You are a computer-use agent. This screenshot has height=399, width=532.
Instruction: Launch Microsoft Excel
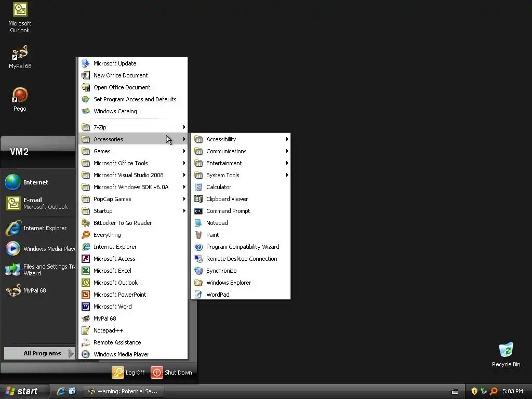tap(133, 270)
